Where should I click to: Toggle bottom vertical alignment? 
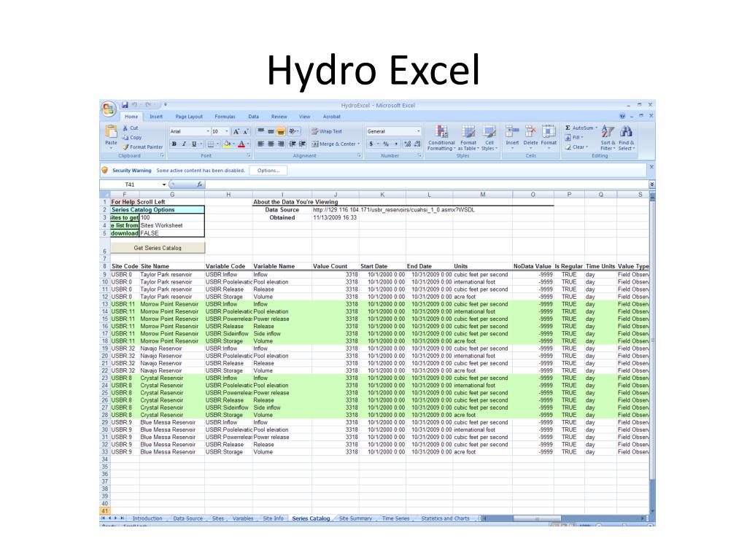281,131
